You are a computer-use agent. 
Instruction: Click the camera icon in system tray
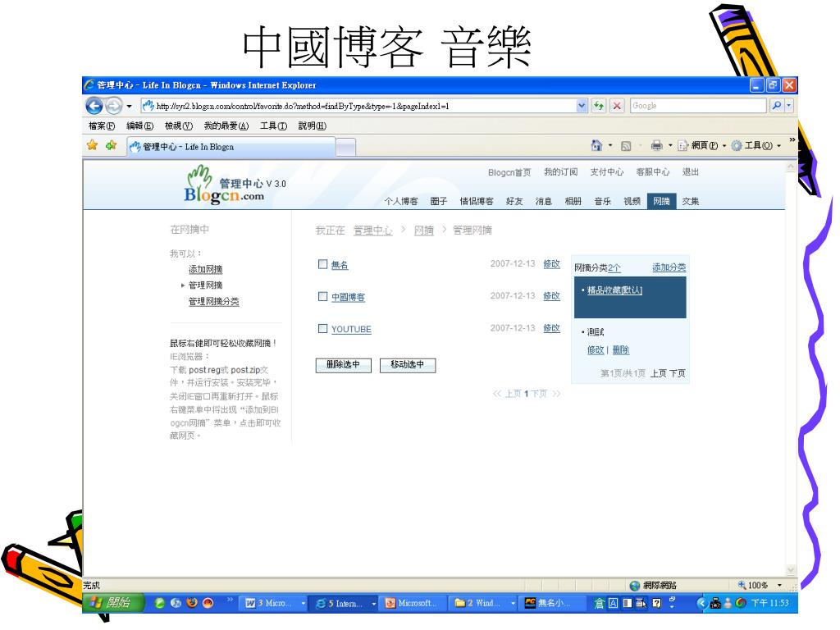715,603
